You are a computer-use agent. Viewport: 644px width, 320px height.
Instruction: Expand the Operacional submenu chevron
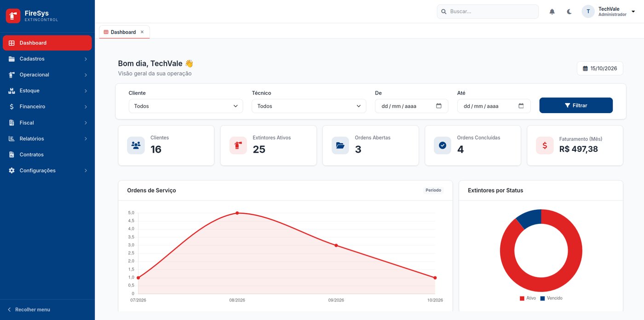[86, 74]
